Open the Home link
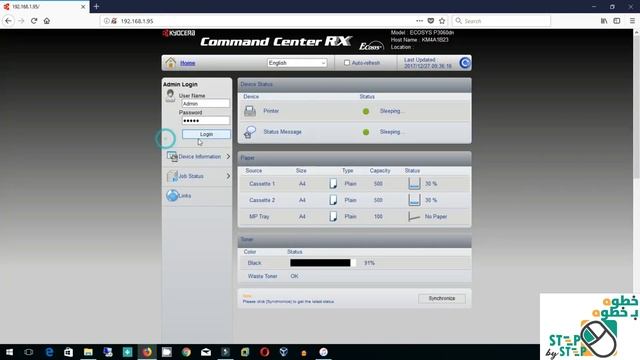640x360 pixels. [188, 63]
